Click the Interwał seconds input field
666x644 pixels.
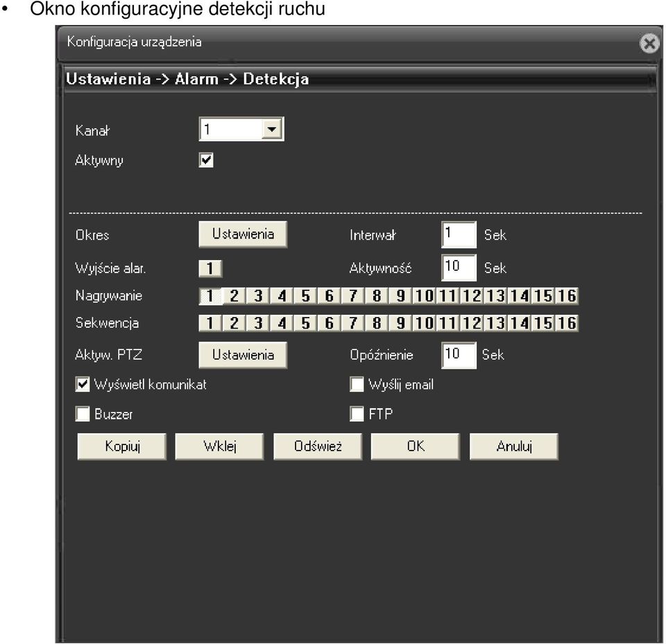pos(459,234)
